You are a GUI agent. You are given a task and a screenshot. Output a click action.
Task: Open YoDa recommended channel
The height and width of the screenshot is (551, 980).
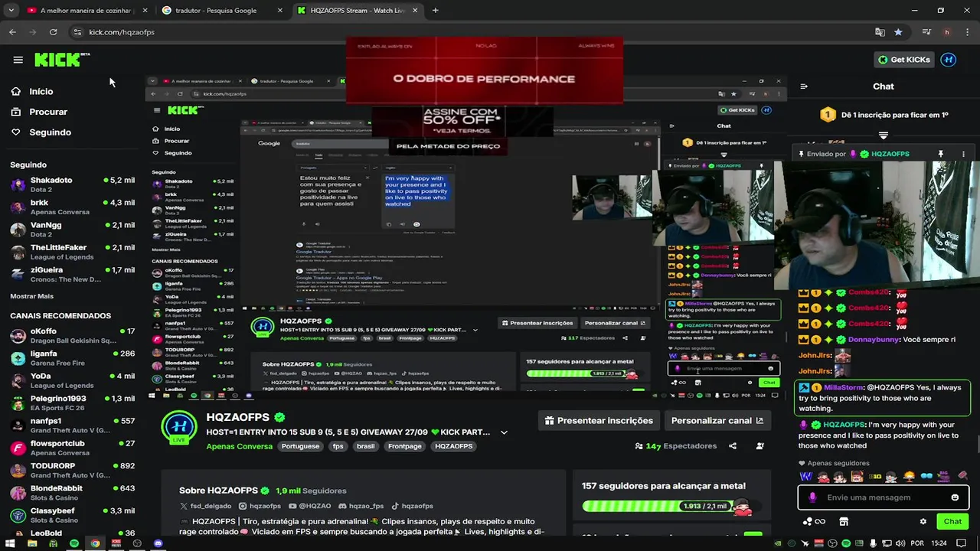(73, 380)
